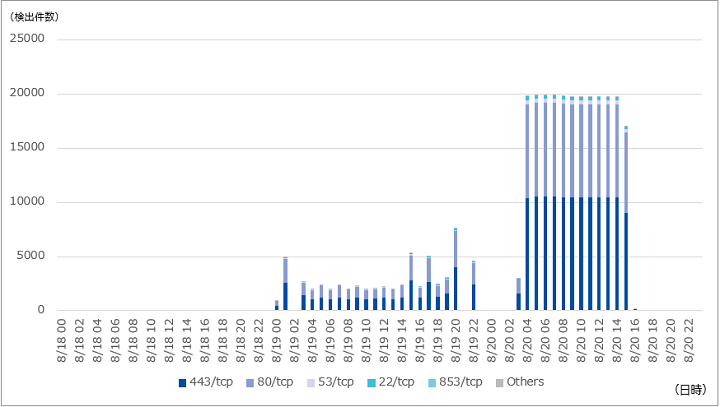Select the 853/tcp legend label

point(461,382)
